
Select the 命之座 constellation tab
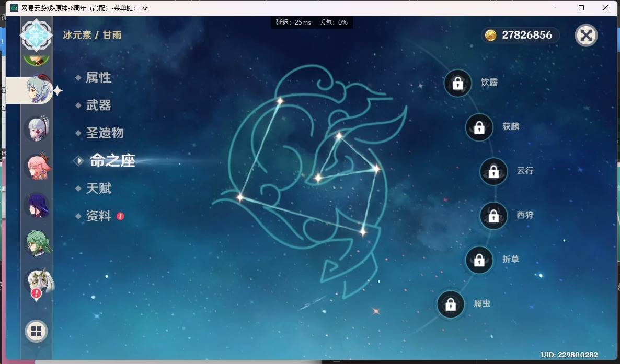click(113, 160)
